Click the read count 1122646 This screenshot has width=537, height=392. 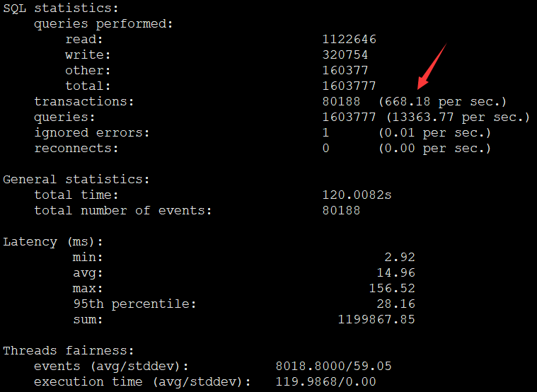point(349,40)
